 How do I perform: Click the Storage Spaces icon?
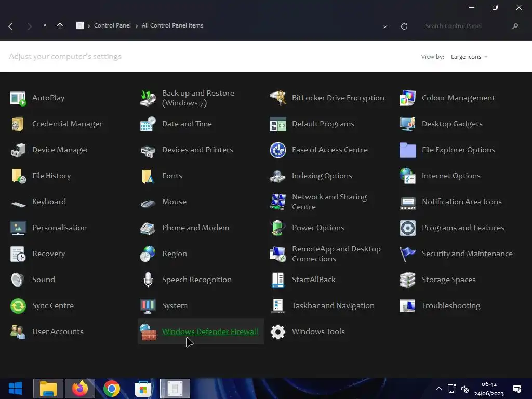(x=407, y=280)
